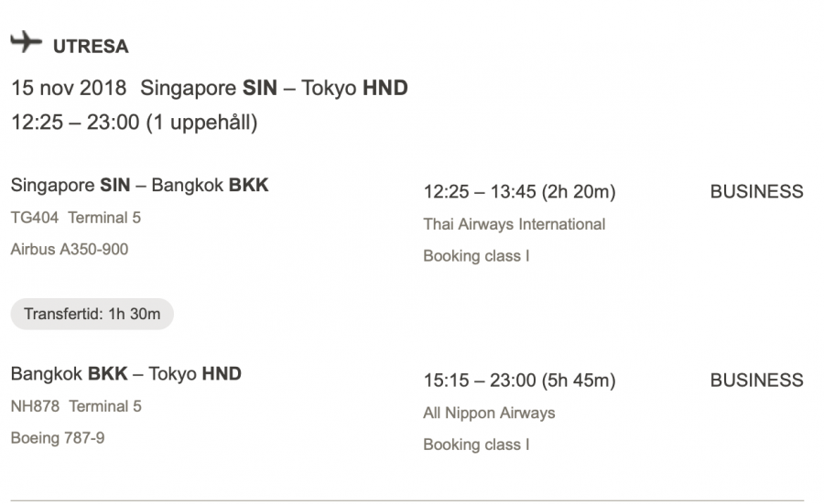The height and width of the screenshot is (504, 824).
Task: Select the BUSINESS label for the All Nippon flight
Action: pos(756,381)
